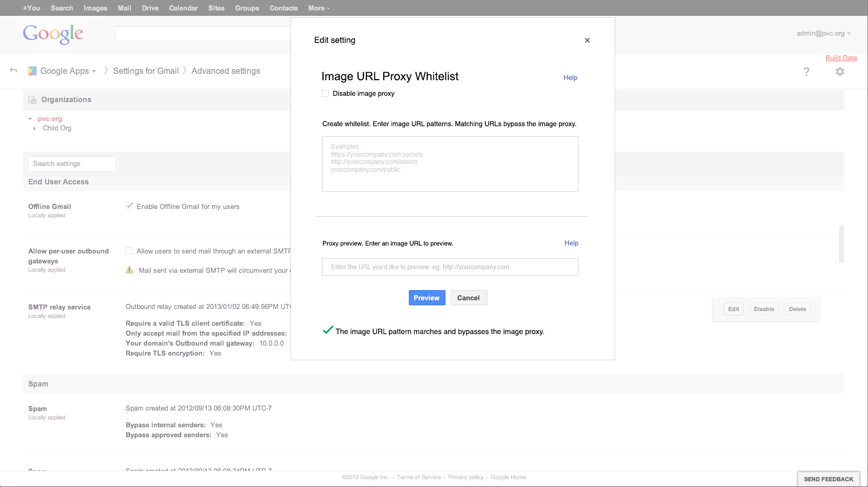The width and height of the screenshot is (868, 487).
Task: Click the Google Apps colored icon
Action: point(32,71)
